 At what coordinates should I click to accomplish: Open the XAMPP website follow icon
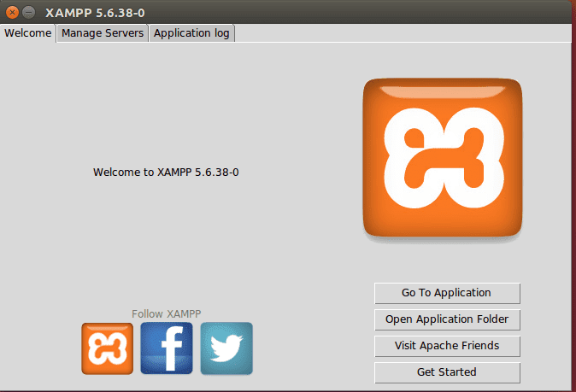[x=108, y=348]
